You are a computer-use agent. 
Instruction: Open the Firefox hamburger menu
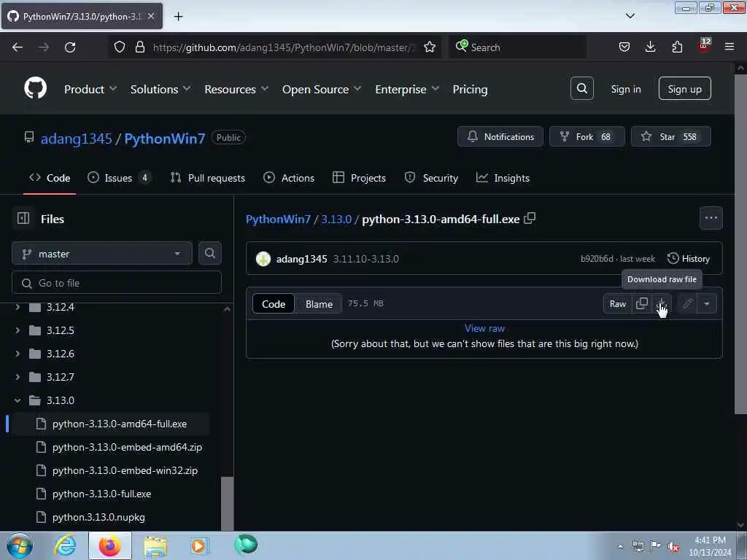[729, 47]
